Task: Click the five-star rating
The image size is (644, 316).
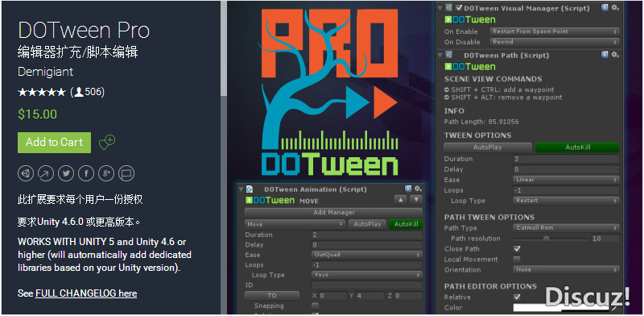Action: [x=42, y=92]
